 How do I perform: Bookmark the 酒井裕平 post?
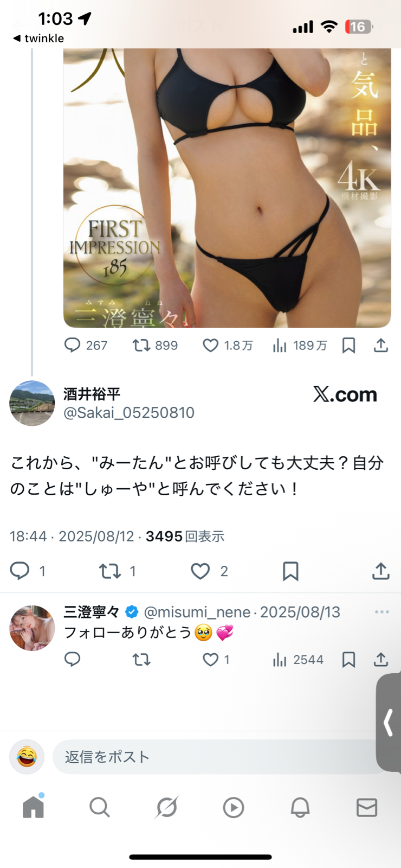[x=290, y=571]
